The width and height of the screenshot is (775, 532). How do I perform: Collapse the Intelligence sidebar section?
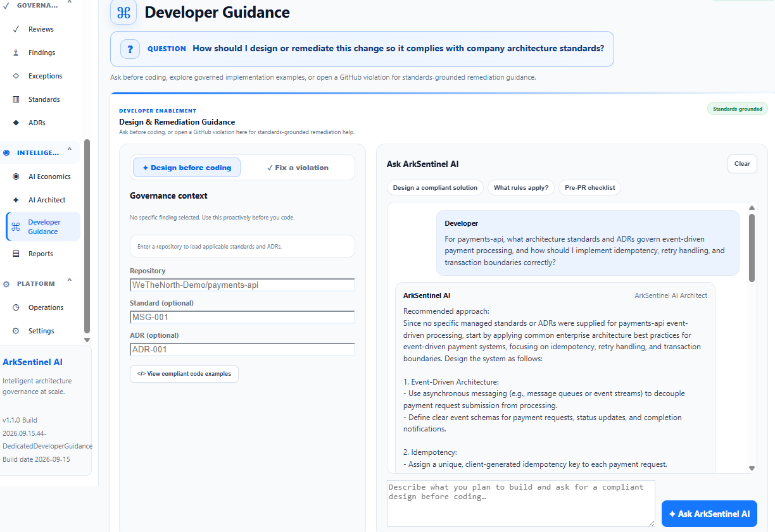click(70, 151)
